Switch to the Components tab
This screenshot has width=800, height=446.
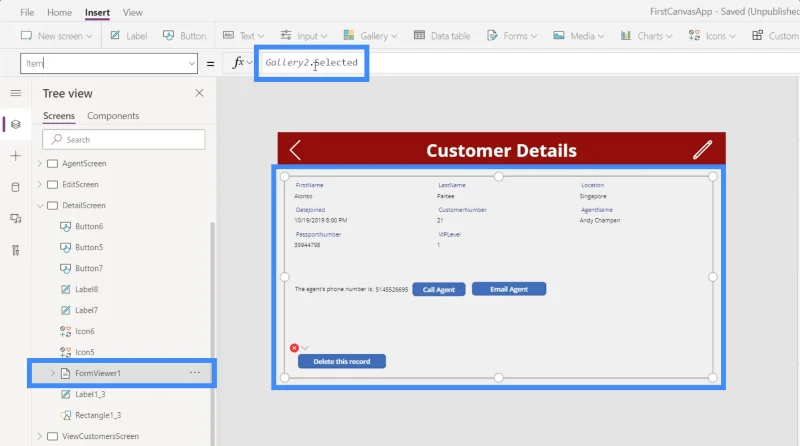pos(113,116)
